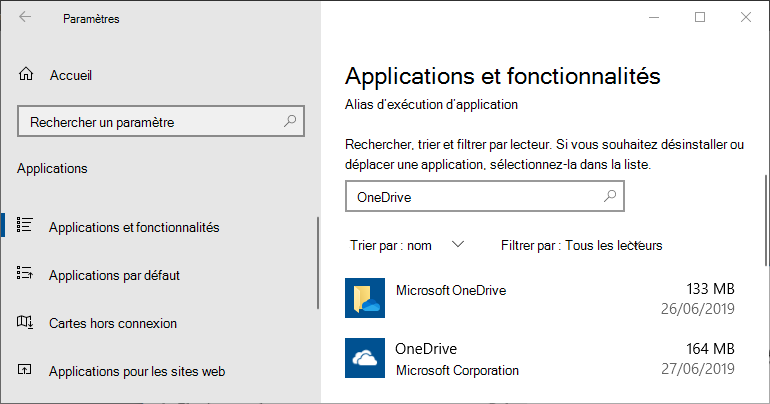Screen dimensions: 770x404
Task: Click the Applications section heading in sidebar
Action: pyautogui.click(x=52, y=168)
